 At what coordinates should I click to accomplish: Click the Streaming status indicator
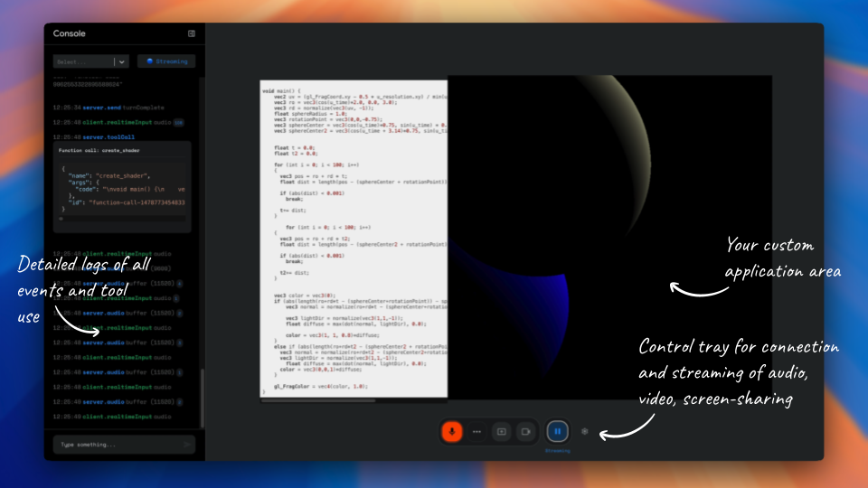pos(166,61)
